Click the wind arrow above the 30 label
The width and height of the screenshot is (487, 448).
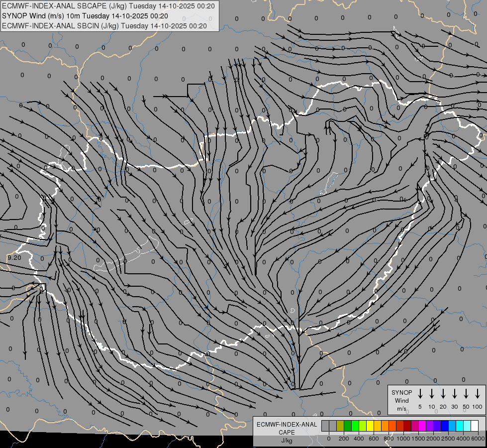pyautogui.click(x=454, y=393)
